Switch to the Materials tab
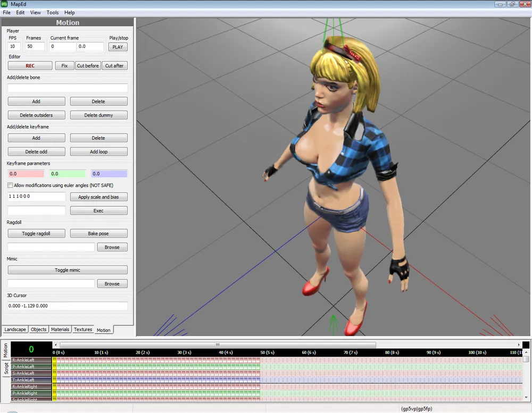Viewport: 532px width, 413px height. coord(60,330)
